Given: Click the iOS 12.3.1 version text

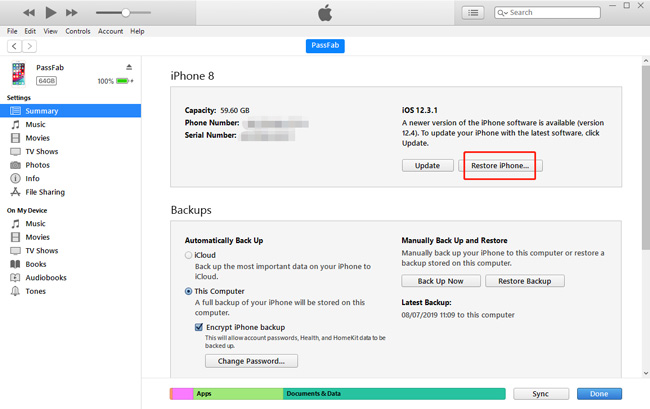Looking at the screenshot, I should click(x=420, y=110).
